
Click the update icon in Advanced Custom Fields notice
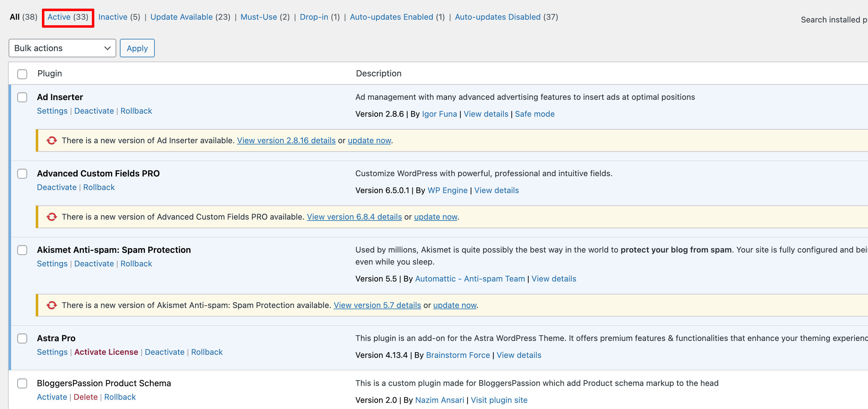pyautogui.click(x=51, y=217)
